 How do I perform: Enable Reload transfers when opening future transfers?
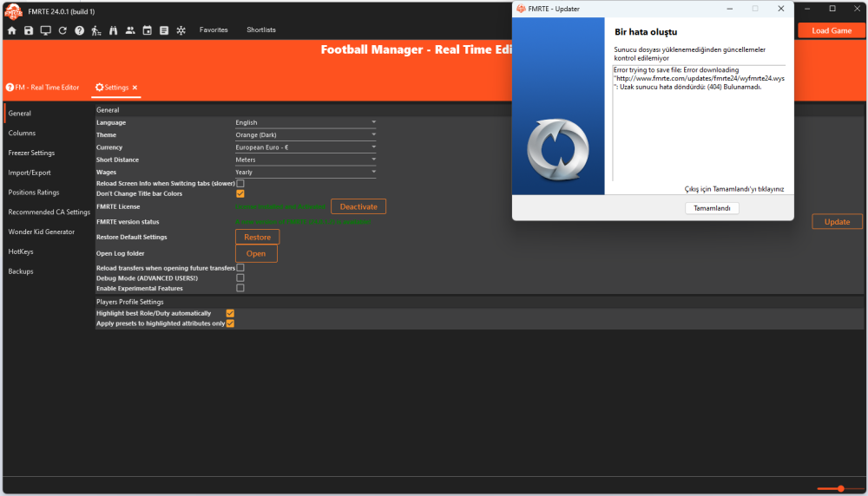[240, 268]
